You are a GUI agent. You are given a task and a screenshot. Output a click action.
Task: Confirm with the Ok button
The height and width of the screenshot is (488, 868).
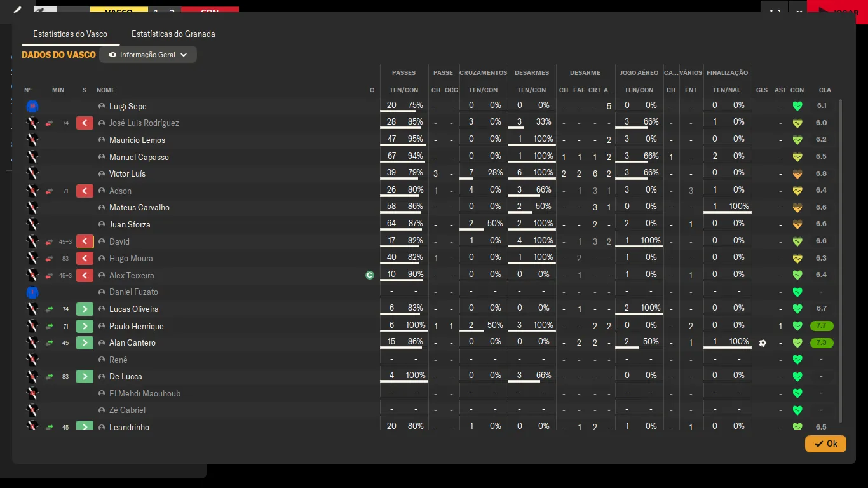pos(825,444)
